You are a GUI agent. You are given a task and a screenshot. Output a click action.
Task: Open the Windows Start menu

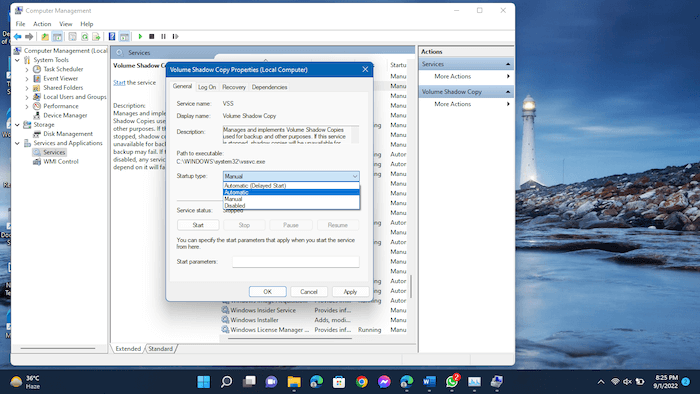[x=204, y=382]
